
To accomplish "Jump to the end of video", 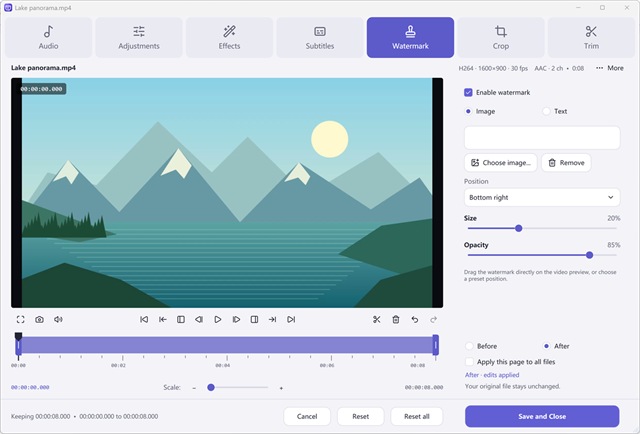I will coord(291,319).
